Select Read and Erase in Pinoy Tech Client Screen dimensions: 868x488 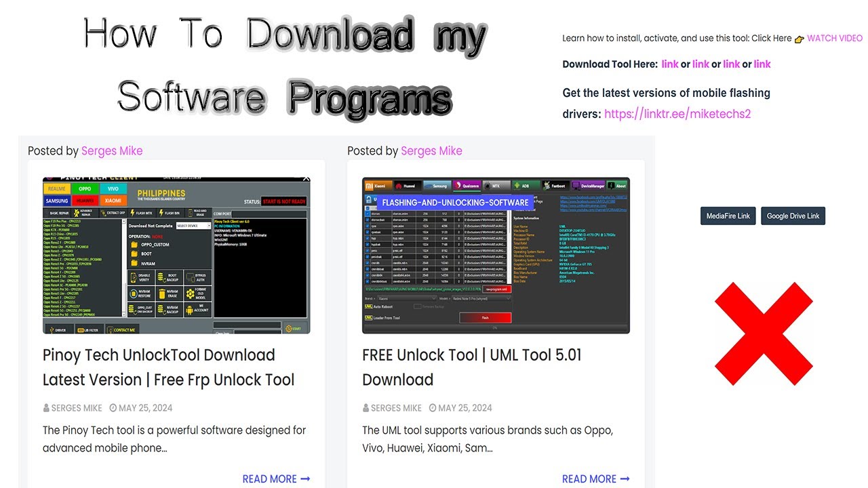point(197,213)
